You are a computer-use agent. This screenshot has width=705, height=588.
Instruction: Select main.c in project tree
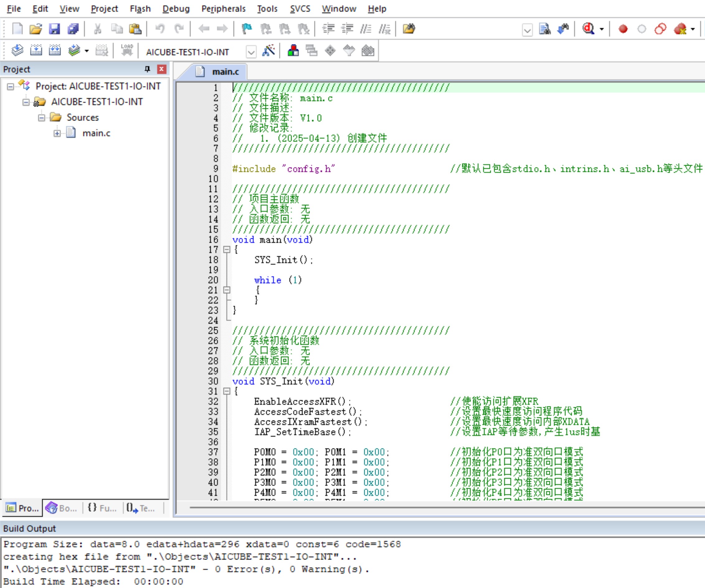pyautogui.click(x=96, y=134)
